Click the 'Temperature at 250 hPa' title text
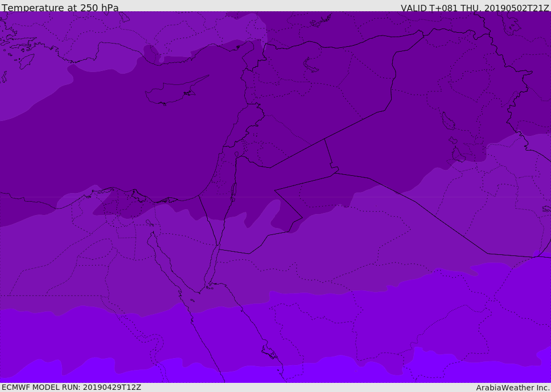The image size is (551, 392). (x=60, y=8)
